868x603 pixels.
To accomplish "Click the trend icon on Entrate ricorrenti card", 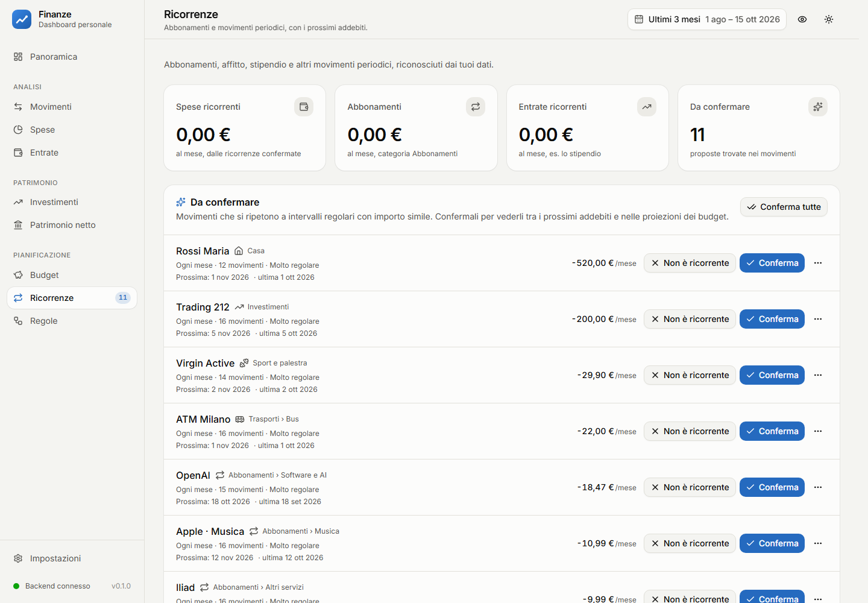I will 647,107.
